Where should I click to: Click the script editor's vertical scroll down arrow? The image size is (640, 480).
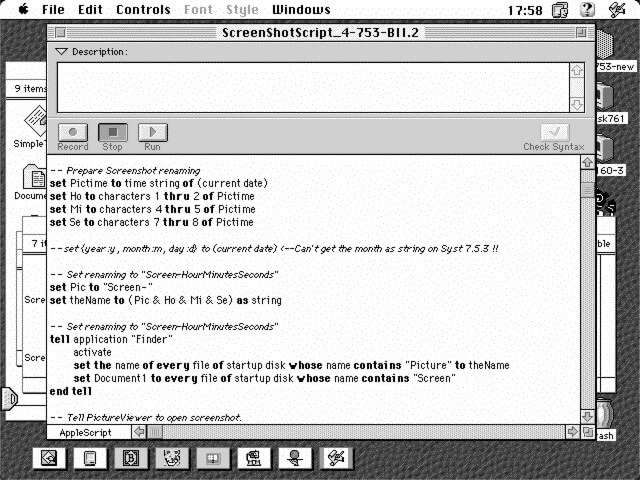[x=587, y=415]
